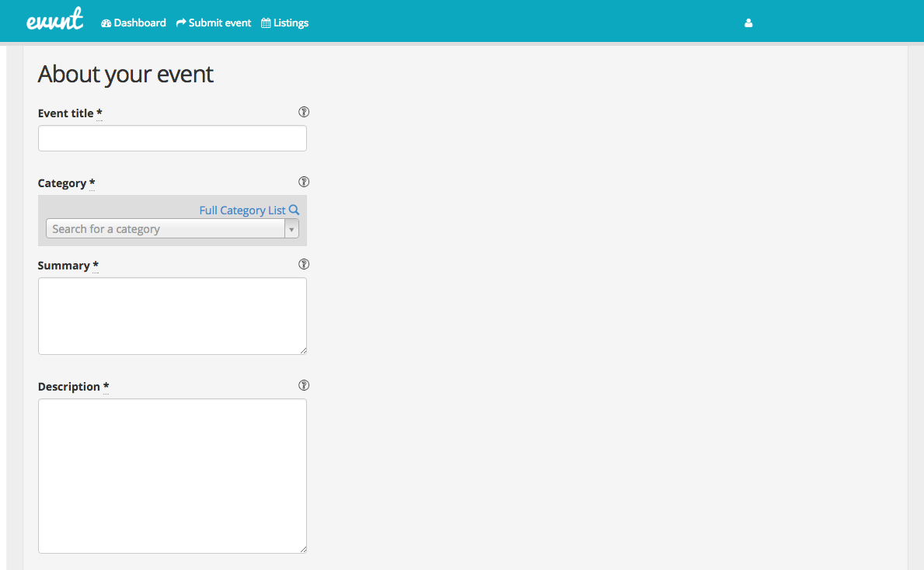Screen dimensions: 924x570
Task: Click into the Description text area
Action: (x=172, y=476)
